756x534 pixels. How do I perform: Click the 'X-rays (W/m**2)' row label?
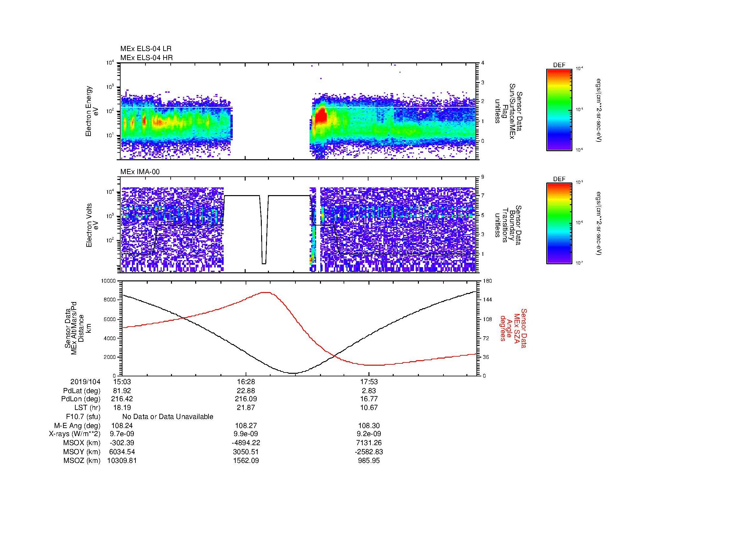click(75, 434)
